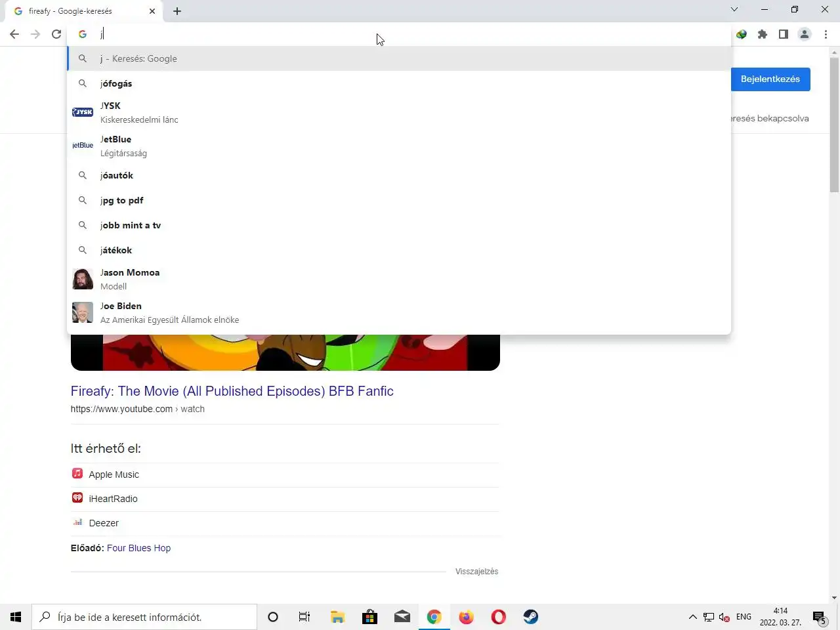Screen dimensions: 840x630
Task: Open the Apple Music link
Action: point(114,474)
